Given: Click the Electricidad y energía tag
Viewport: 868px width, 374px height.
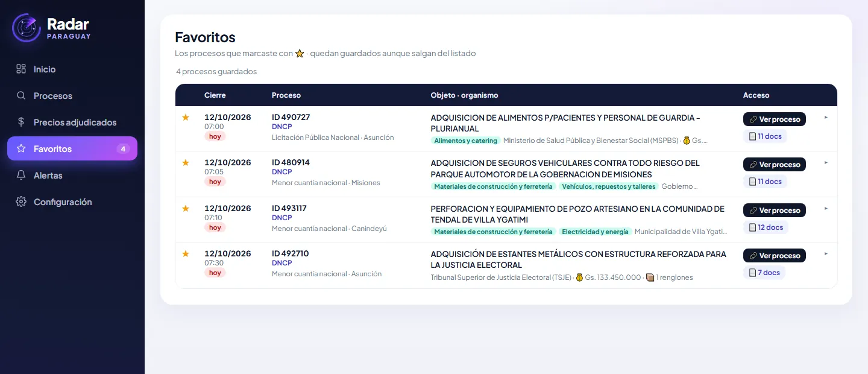Looking at the screenshot, I should [x=595, y=232].
